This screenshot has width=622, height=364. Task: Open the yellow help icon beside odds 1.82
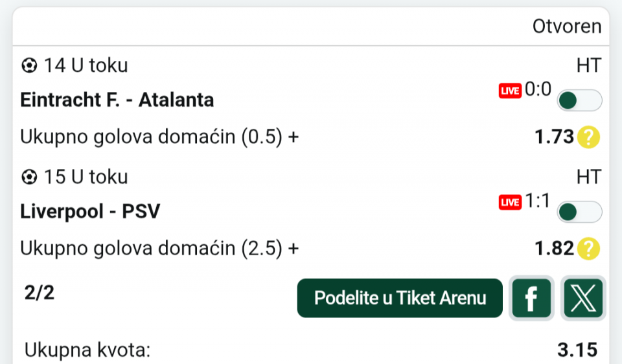coord(589,249)
